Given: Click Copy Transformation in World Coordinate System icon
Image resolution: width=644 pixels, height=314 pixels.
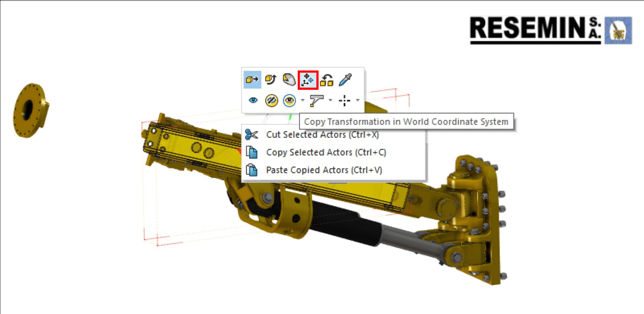Looking at the screenshot, I should tap(308, 80).
